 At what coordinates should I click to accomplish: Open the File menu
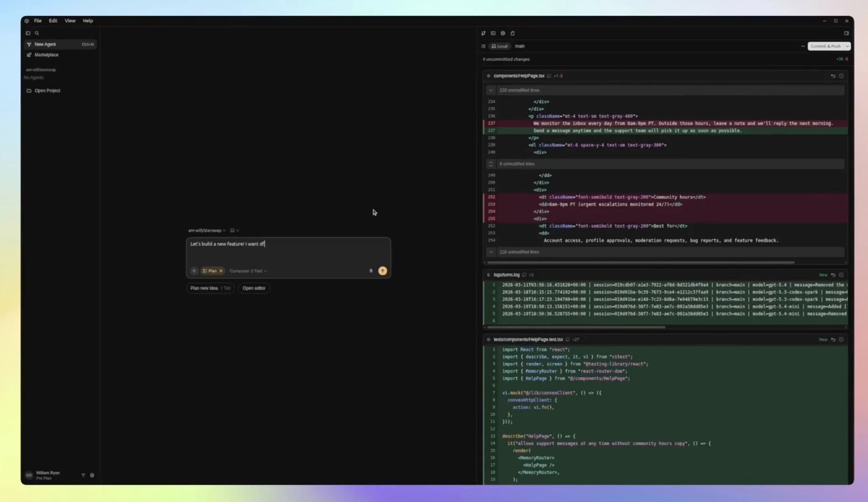(x=38, y=21)
